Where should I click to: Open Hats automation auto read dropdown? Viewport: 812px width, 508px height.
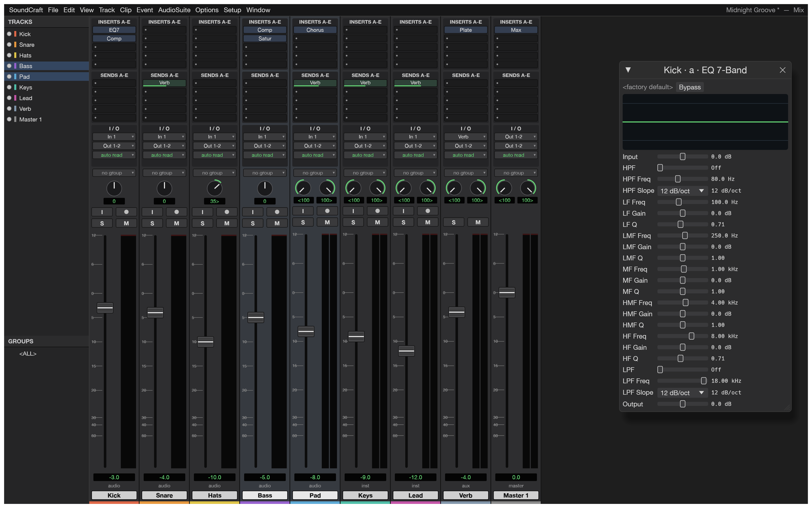215,155
